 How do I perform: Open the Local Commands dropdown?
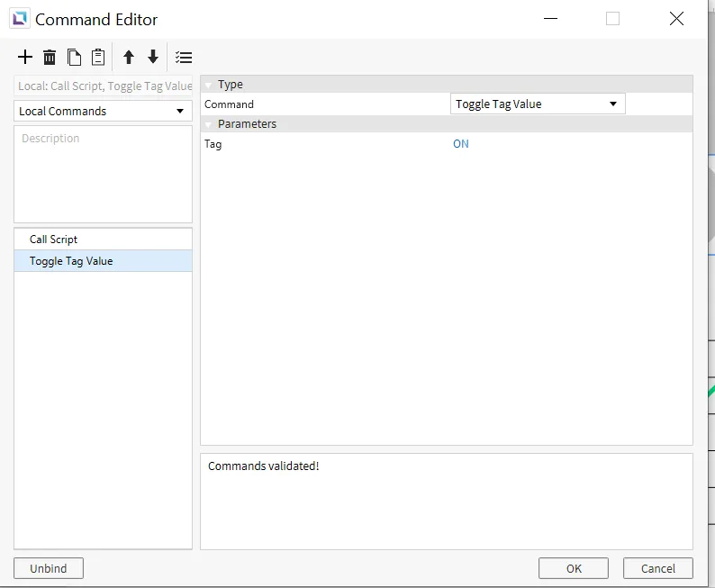click(103, 111)
